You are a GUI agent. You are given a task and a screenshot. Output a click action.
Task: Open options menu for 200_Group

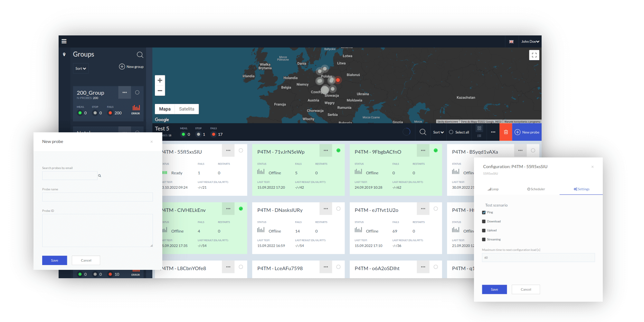pos(125,92)
